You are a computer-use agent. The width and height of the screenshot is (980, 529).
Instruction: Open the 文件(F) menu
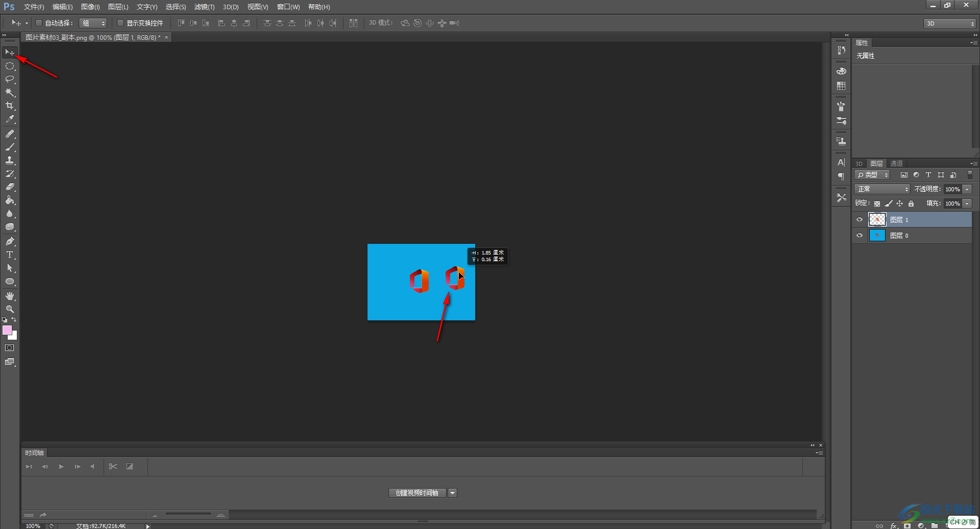34,7
